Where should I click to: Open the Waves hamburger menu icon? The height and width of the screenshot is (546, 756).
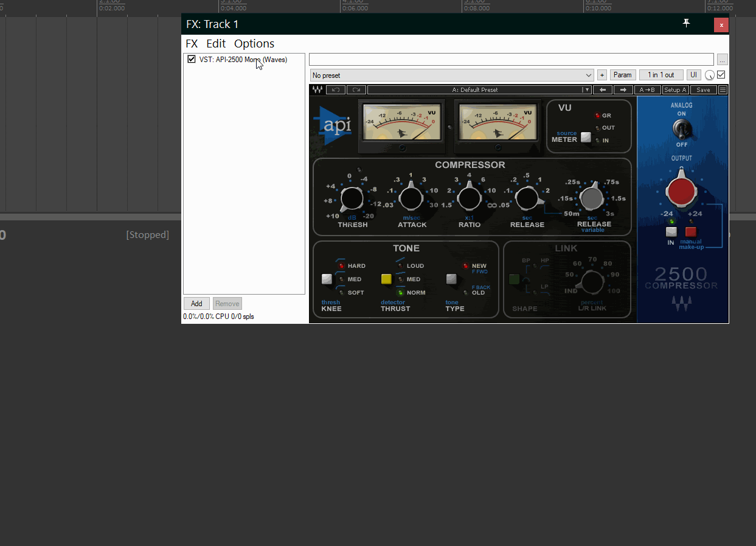[x=723, y=90]
